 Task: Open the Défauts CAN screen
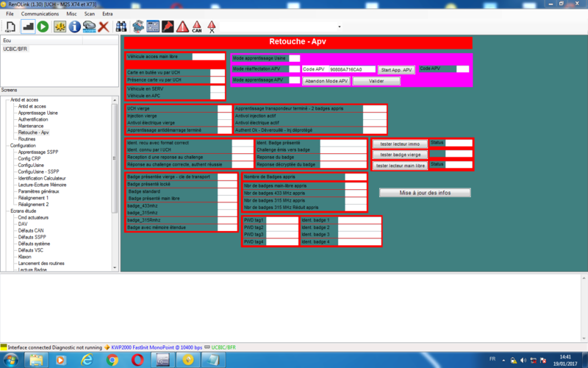31,230
